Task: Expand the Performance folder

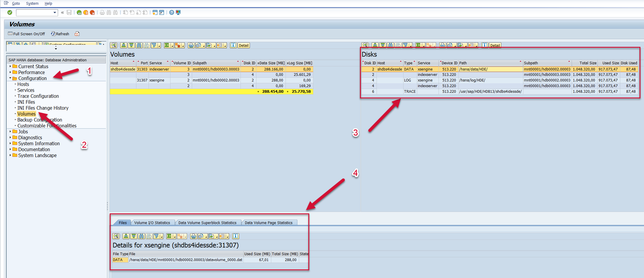Action: click(10, 72)
